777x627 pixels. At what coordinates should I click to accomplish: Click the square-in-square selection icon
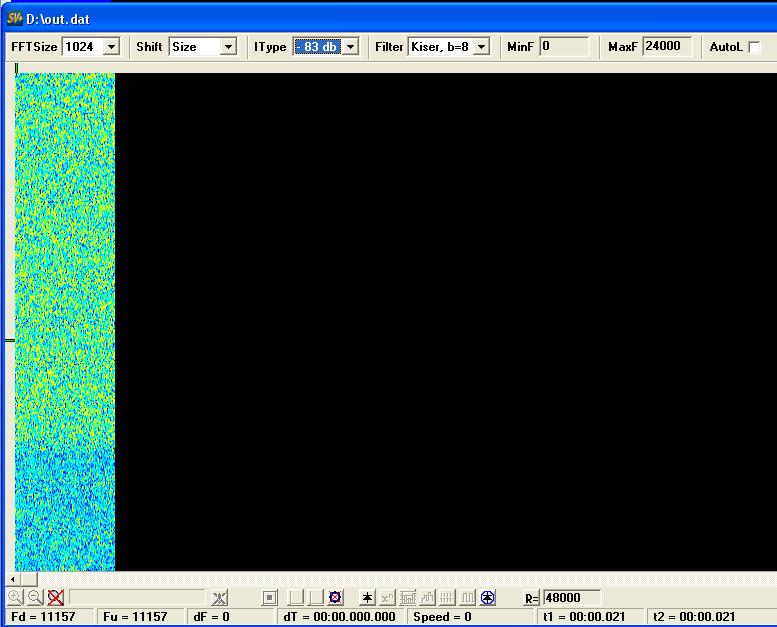[270, 598]
